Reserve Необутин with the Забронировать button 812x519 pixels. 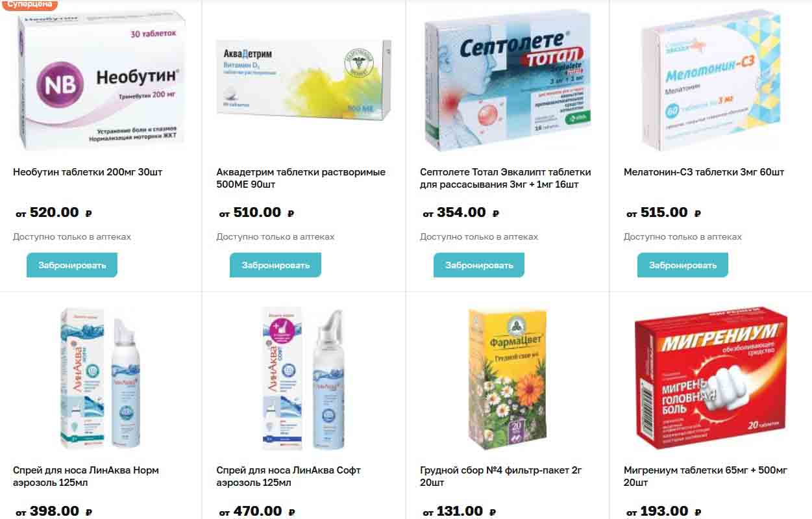point(72,265)
